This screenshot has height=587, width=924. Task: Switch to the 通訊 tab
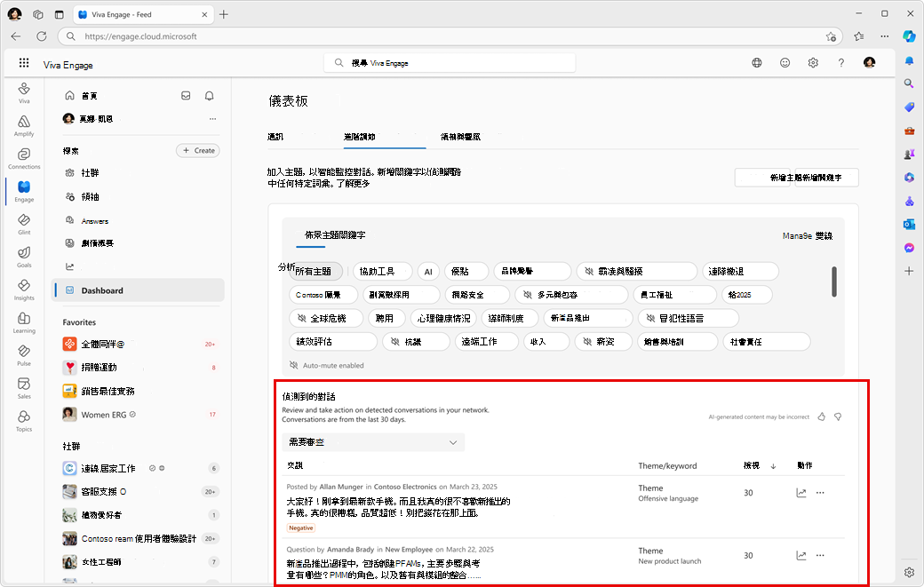[275, 137]
